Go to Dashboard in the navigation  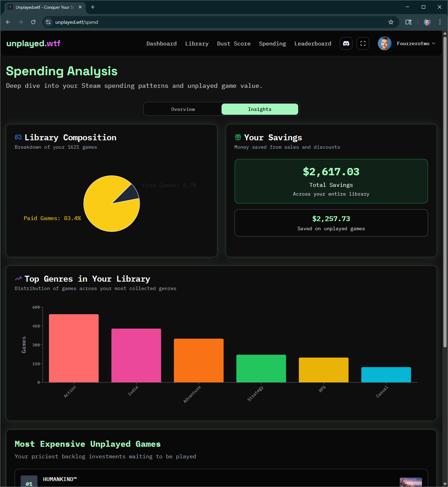point(161,43)
